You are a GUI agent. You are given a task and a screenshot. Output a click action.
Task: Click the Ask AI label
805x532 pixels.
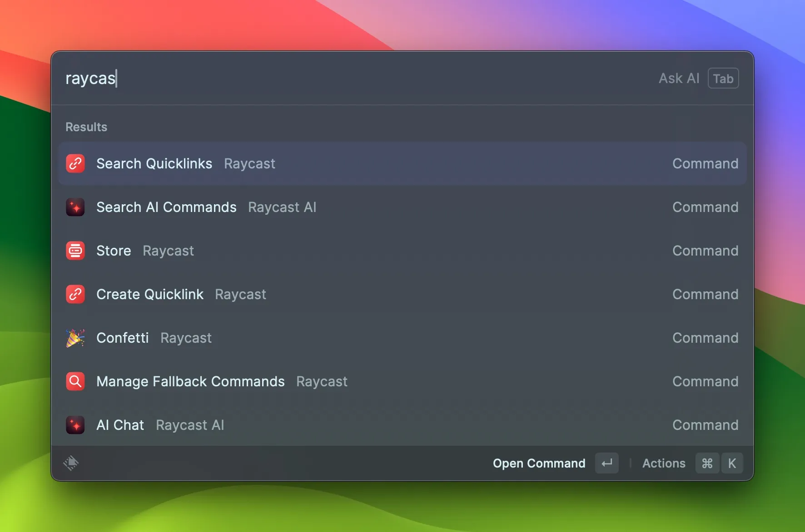678,78
